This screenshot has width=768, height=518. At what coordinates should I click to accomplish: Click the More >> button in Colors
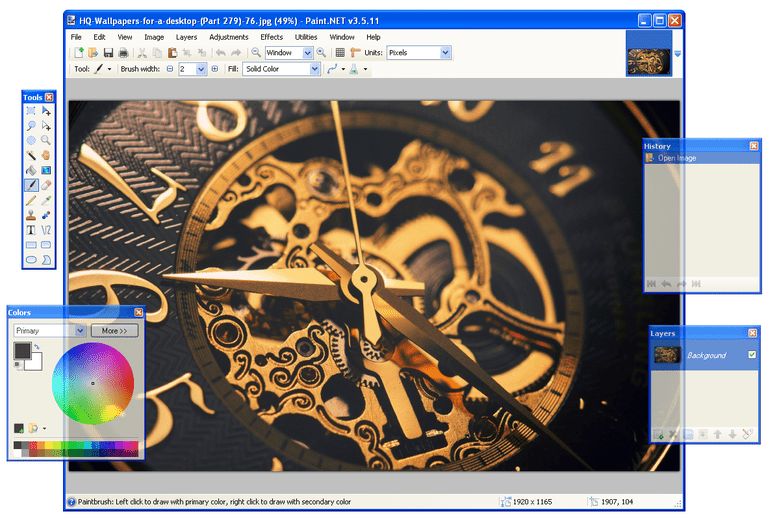coord(115,331)
